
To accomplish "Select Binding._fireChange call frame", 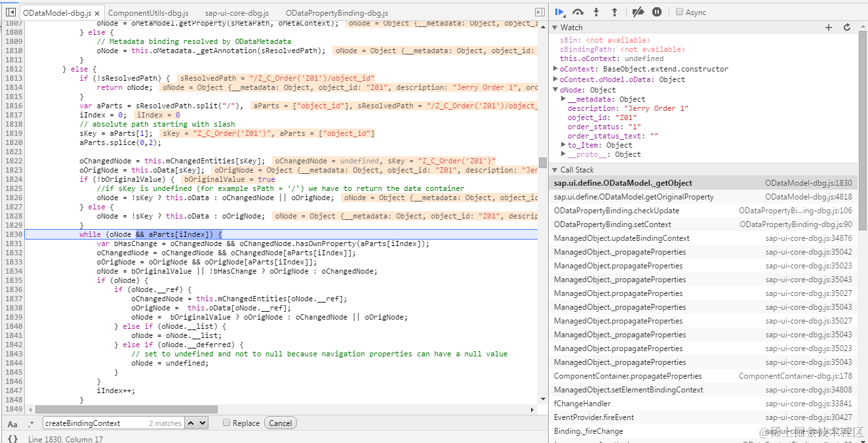I will tap(703, 431).
